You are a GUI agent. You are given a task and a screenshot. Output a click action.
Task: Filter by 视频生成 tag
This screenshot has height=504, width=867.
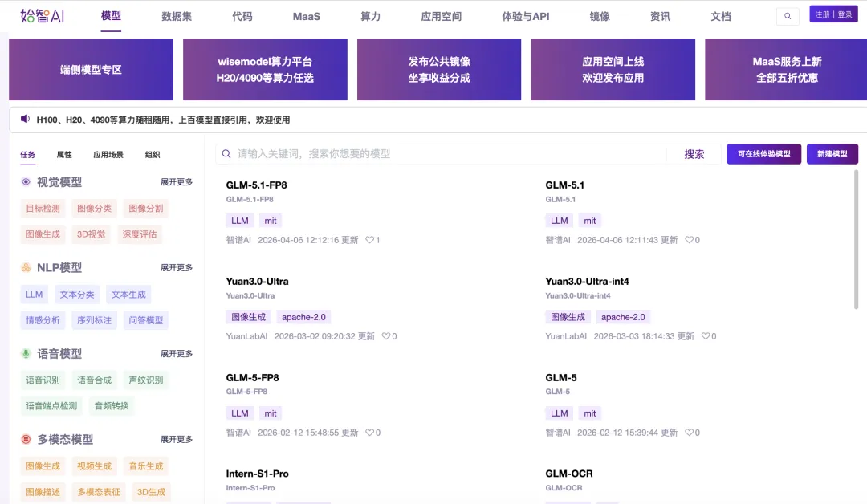94,466
